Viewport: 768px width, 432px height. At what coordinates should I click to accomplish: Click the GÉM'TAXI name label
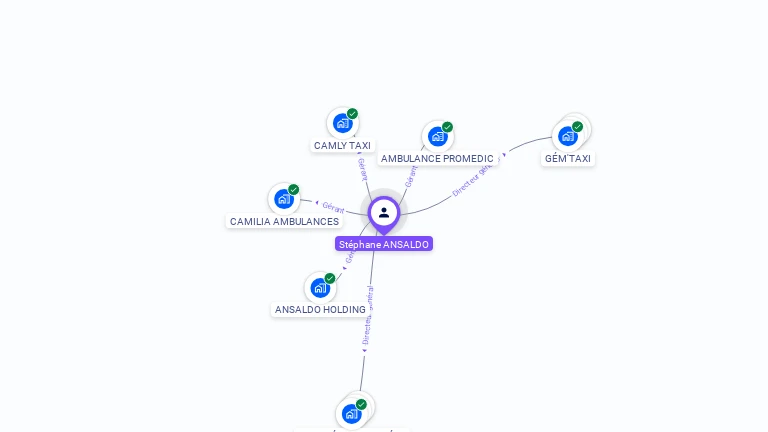[x=568, y=159]
